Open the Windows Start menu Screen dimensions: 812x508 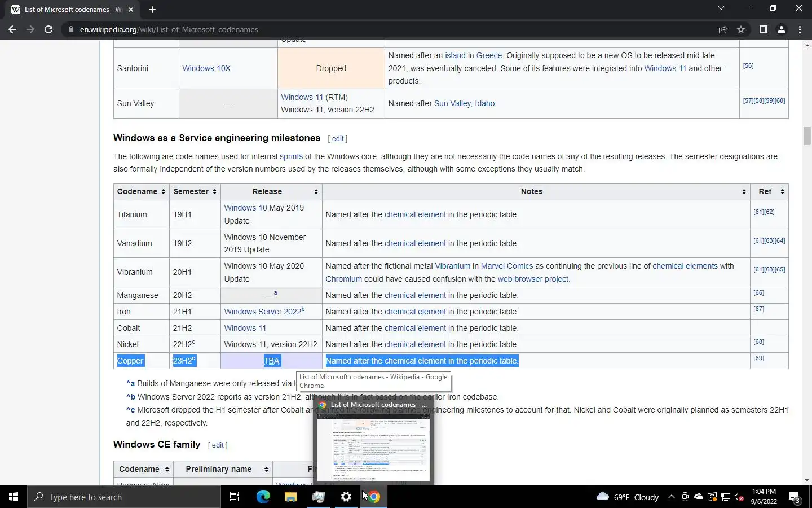pyautogui.click(x=14, y=497)
